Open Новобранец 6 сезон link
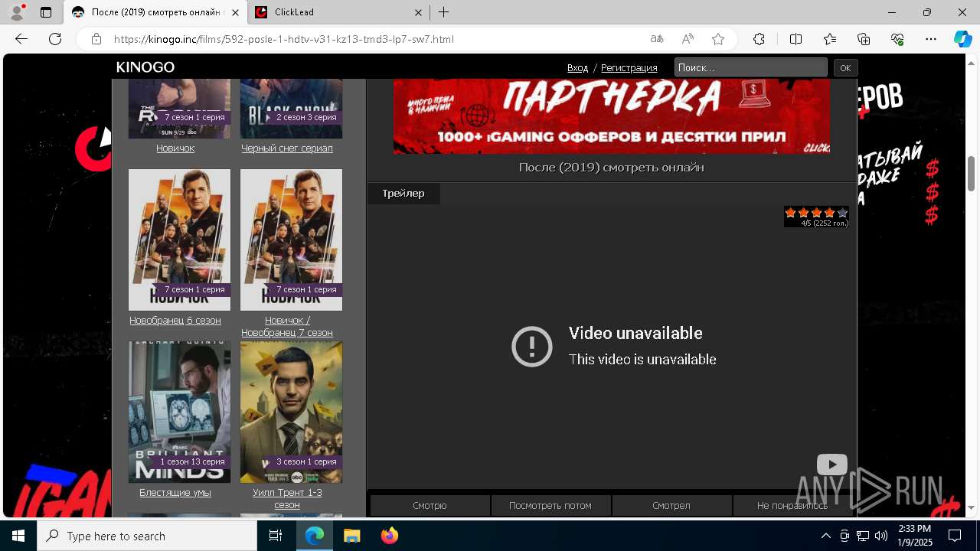Screen dimensions: 980x551 (x=175, y=321)
